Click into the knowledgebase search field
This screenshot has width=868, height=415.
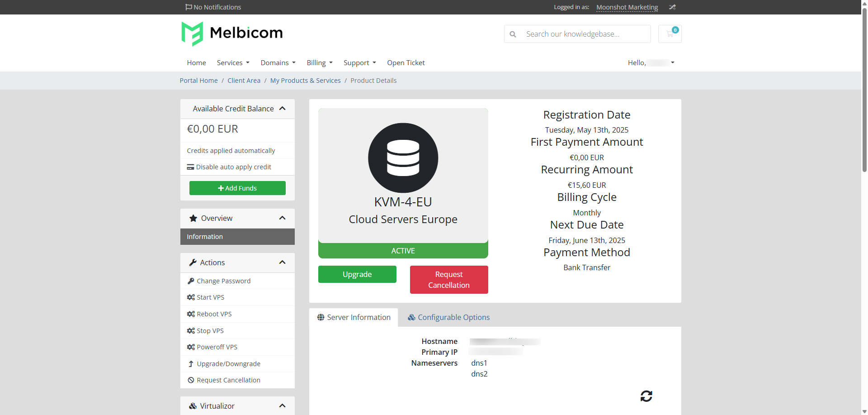tap(585, 34)
